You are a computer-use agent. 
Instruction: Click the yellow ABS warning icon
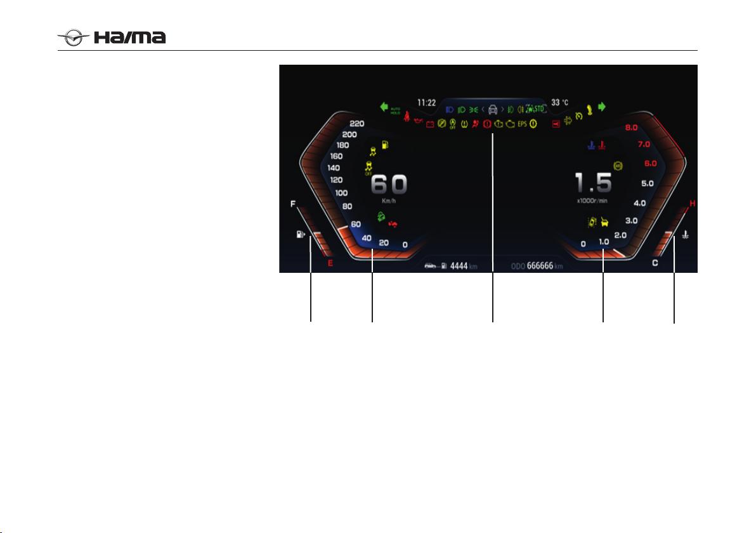618,166
